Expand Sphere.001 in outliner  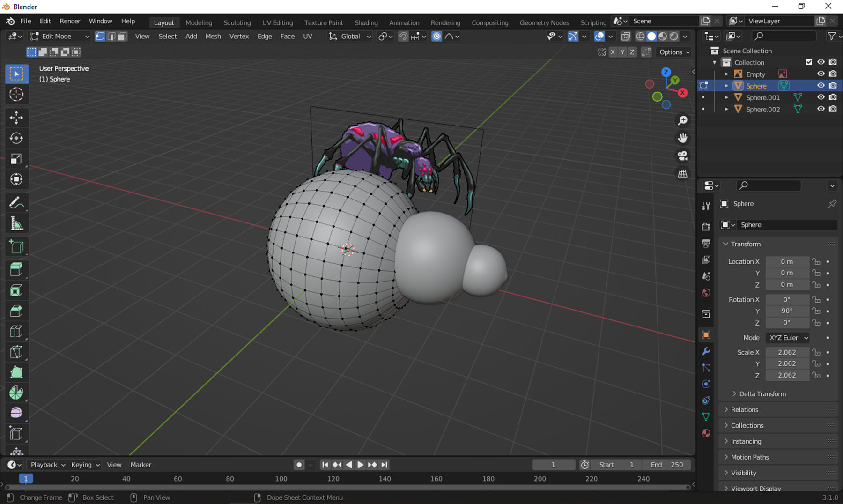726,97
